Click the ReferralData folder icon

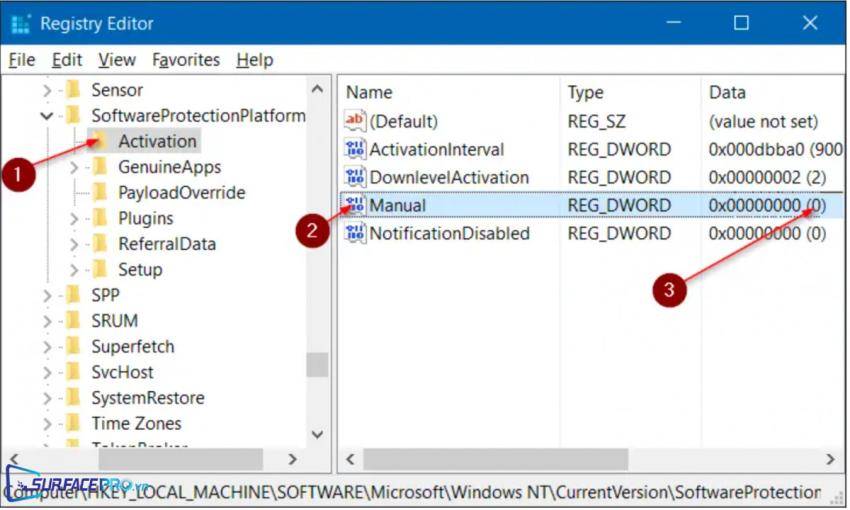point(100,243)
